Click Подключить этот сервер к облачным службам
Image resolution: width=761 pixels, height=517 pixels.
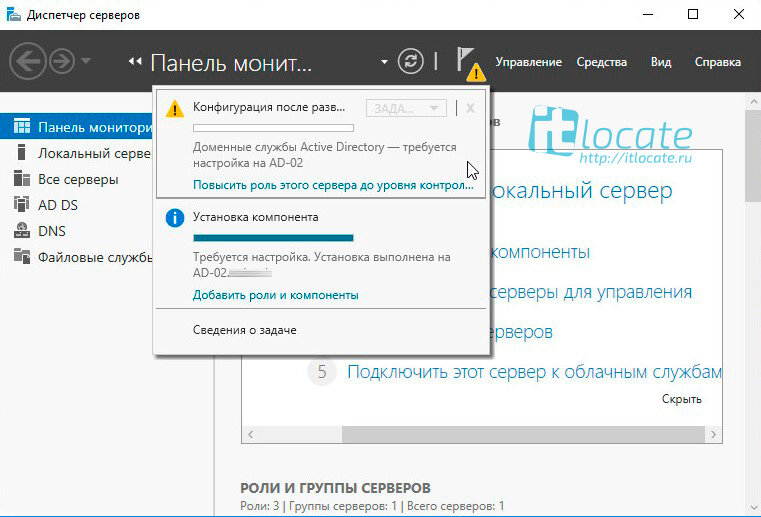tap(534, 372)
